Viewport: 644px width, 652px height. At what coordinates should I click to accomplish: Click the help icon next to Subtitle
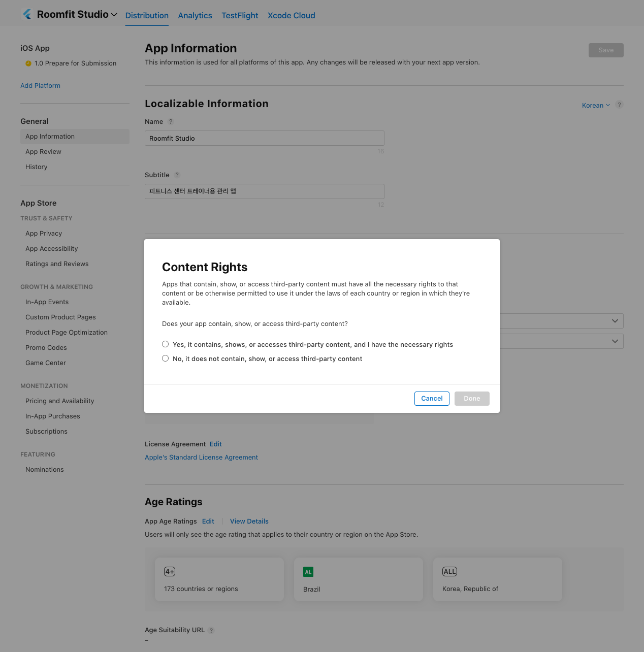177,175
